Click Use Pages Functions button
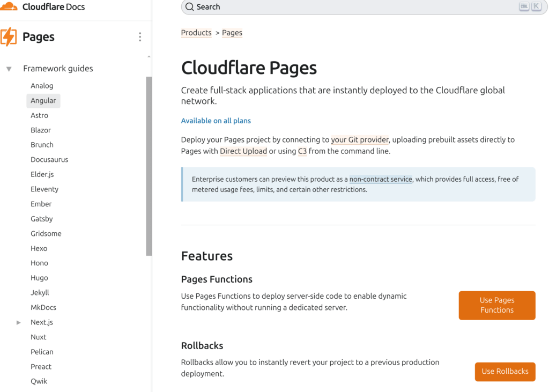549x392 pixels. [497, 306]
